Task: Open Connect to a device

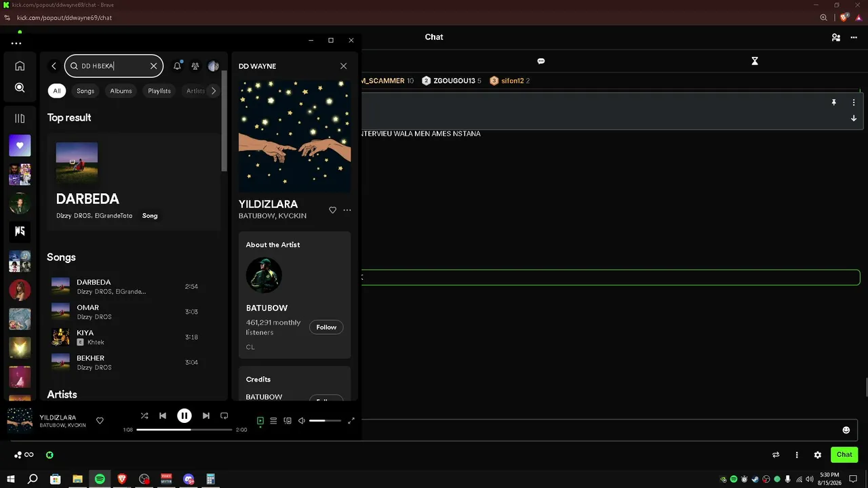Action: tap(288, 421)
